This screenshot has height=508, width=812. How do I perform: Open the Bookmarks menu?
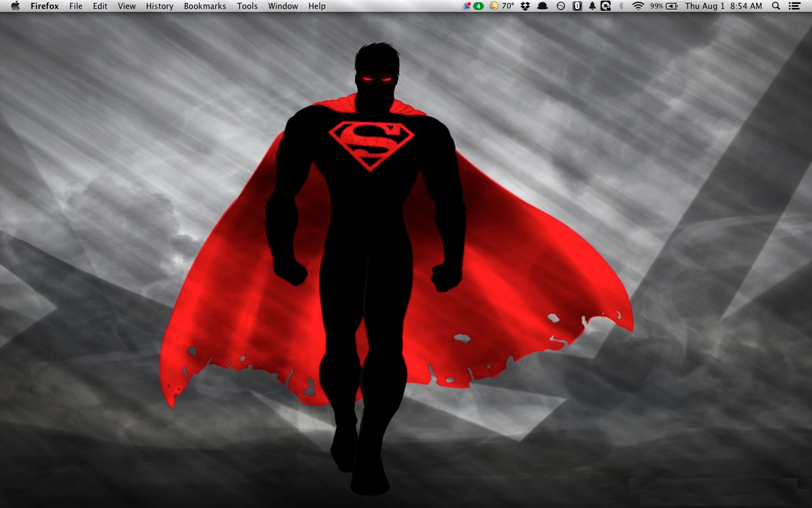coord(205,6)
